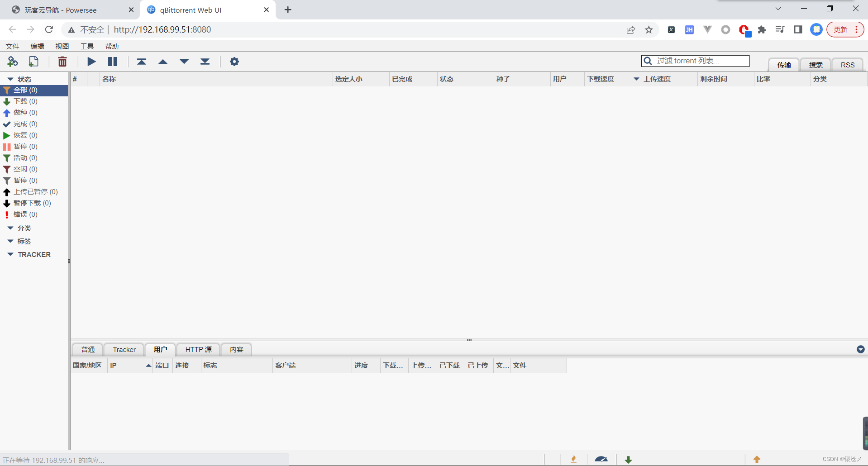Image resolution: width=868 pixels, height=466 pixels.
Task: Select the 下载 (0) status filter
Action: tap(25, 101)
